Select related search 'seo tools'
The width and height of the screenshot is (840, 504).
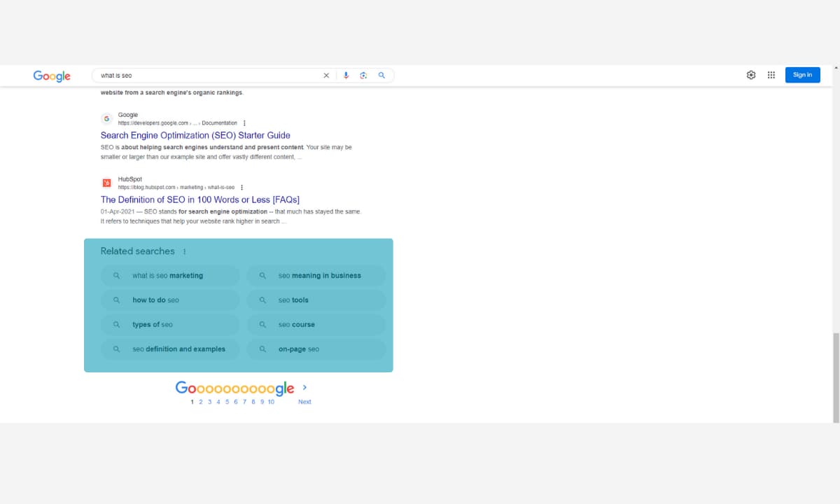pyautogui.click(x=316, y=300)
